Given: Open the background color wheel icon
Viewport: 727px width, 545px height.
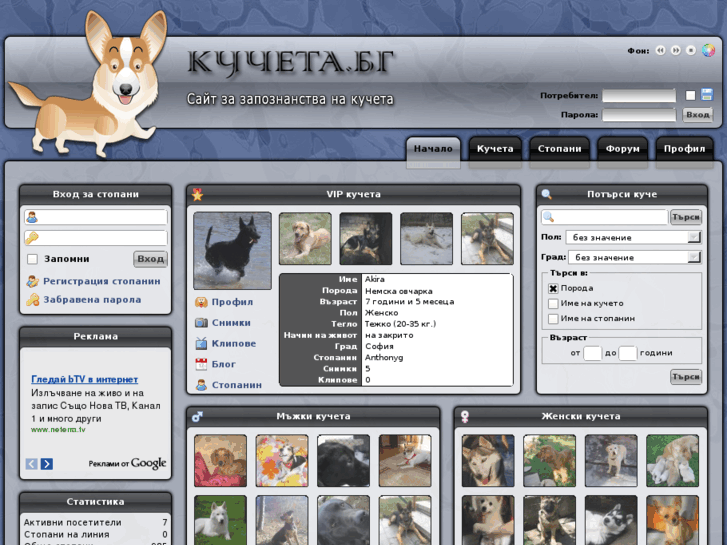Looking at the screenshot, I should 708,50.
